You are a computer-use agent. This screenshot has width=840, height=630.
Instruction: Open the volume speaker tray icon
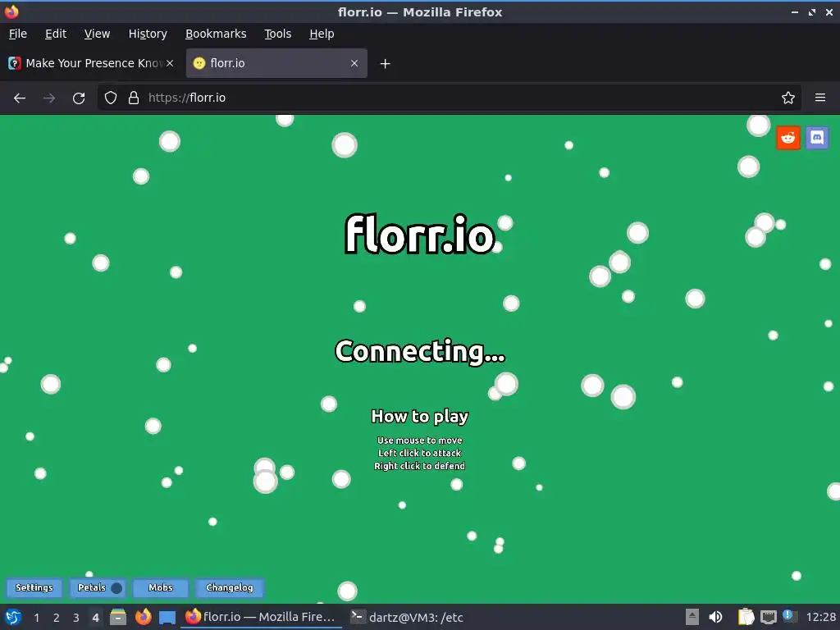pyautogui.click(x=715, y=617)
